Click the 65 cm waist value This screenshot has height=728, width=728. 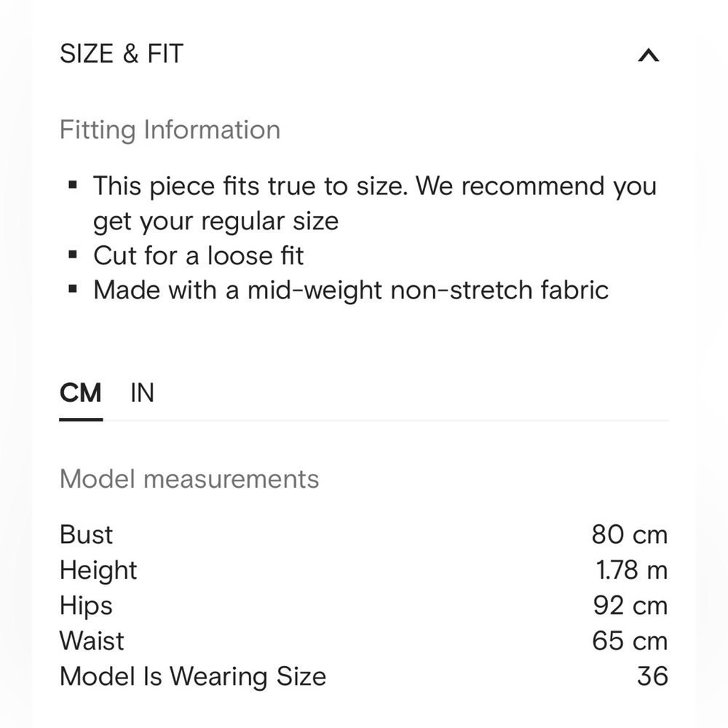pos(630,641)
